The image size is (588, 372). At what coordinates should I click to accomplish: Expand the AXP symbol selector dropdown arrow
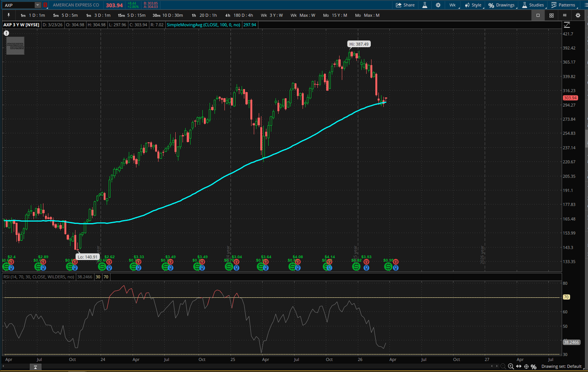38,5
